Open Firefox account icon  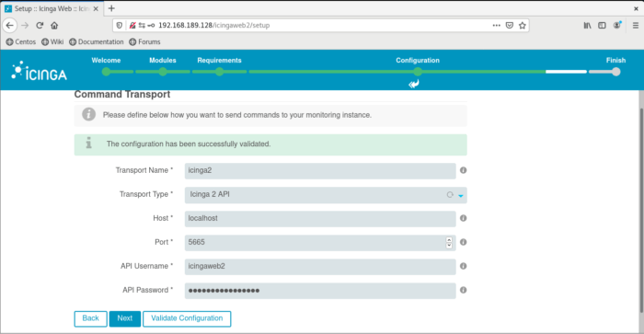617,26
